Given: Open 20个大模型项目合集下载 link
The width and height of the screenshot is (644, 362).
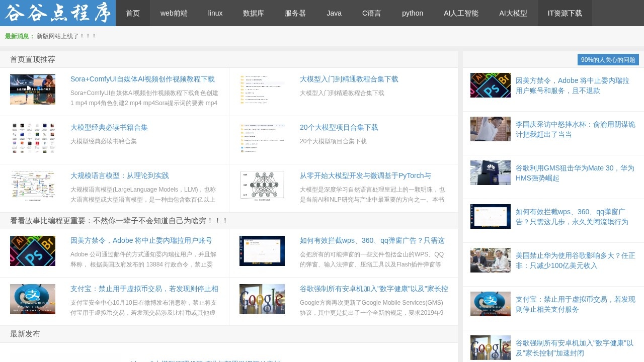Looking at the screenshot, I should pyautogui.click(x=339, y=127).
